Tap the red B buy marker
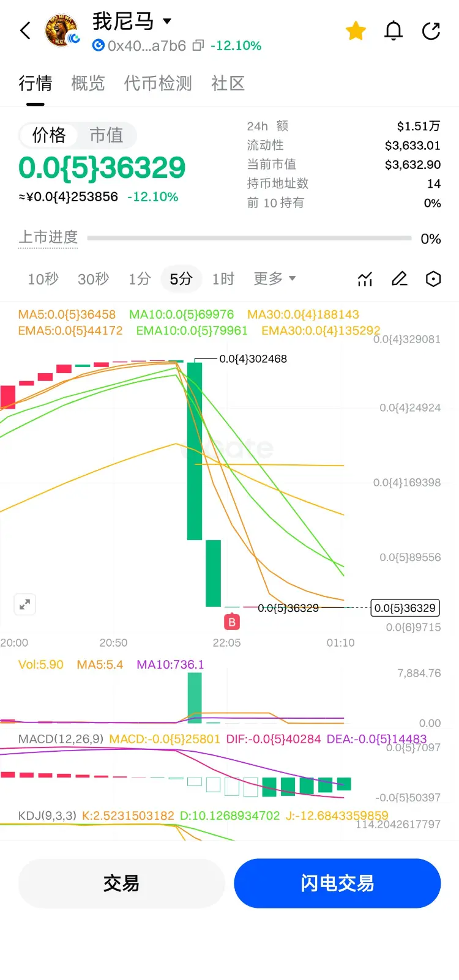The width and height of the screenshot is (459, 980). click(231, 622)
